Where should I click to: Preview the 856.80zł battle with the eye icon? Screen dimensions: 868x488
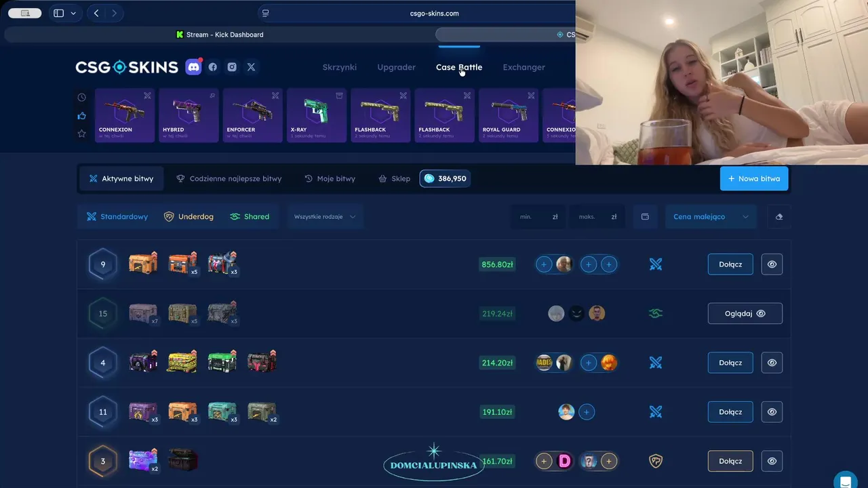(772, 264)
